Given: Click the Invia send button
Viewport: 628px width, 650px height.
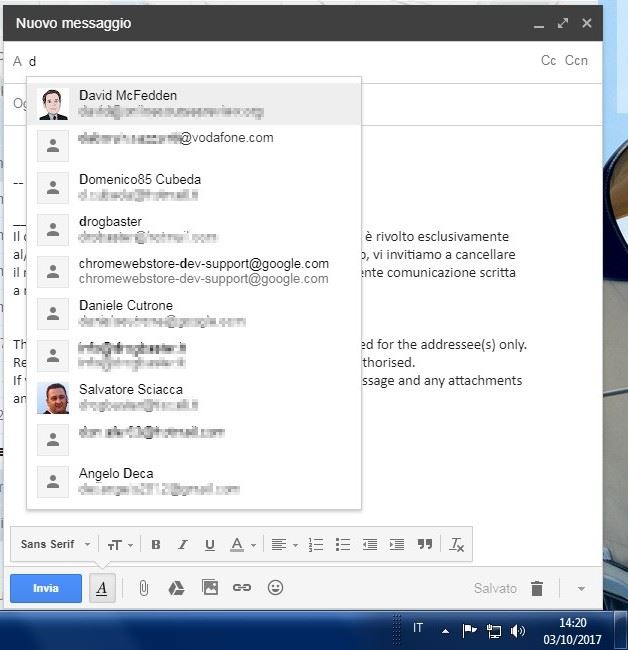Looking at the screenshot, I should (46, 588).
